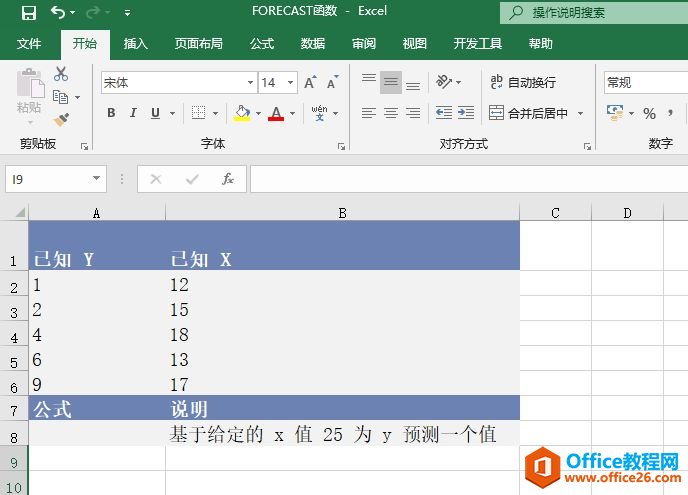The image size is (688, 495).
Task: Switch to the 帮助 ribbon tab
Action: (541, 43)
